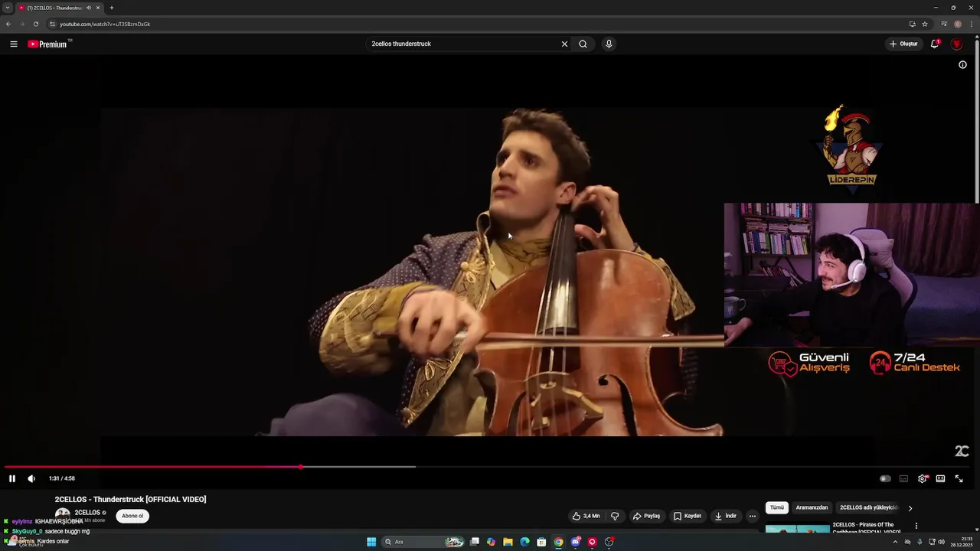Click Windows taskbar search Ara box

pyautogui.click(x=423, y=542)
